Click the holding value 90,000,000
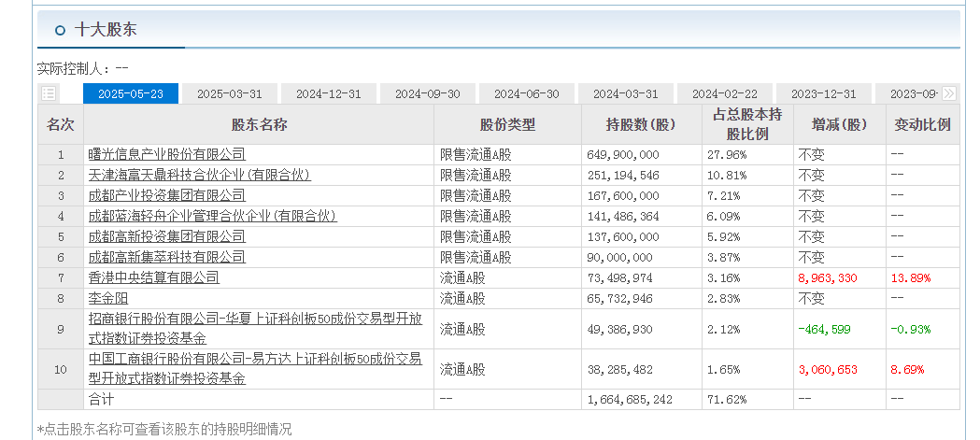 [620, 257]
